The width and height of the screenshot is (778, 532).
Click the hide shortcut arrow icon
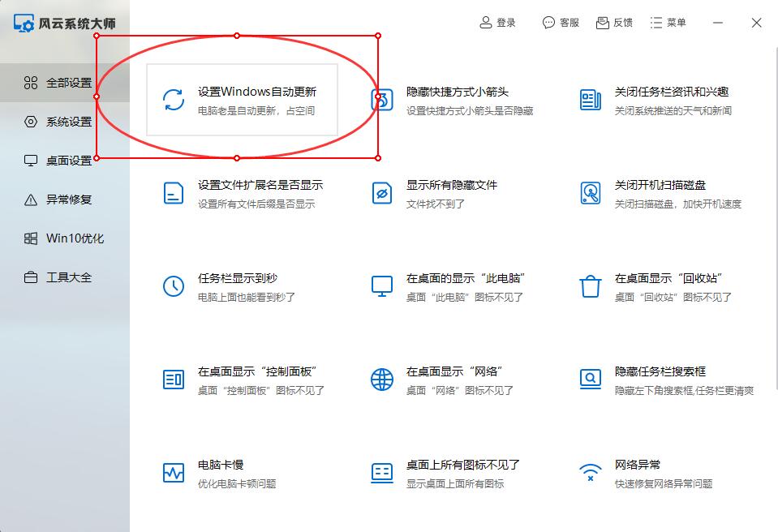(382, 100)
